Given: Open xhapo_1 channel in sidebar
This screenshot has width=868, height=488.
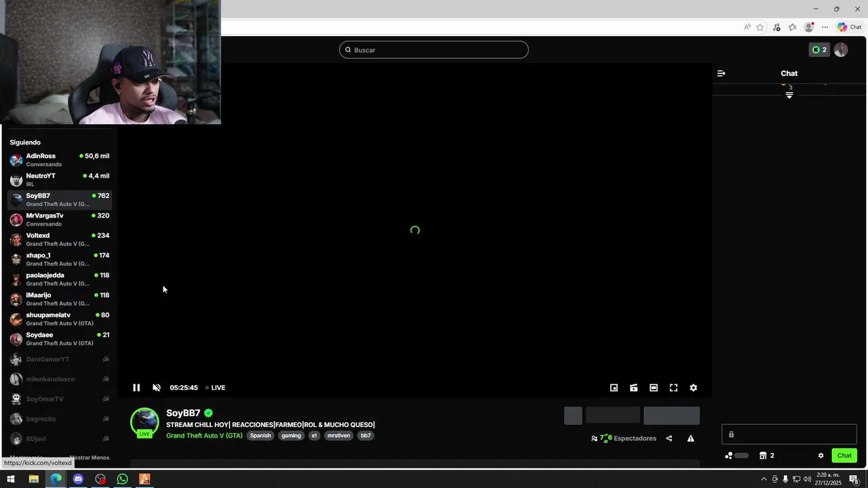Looking at the screenshot, I should tap(60, 259).
